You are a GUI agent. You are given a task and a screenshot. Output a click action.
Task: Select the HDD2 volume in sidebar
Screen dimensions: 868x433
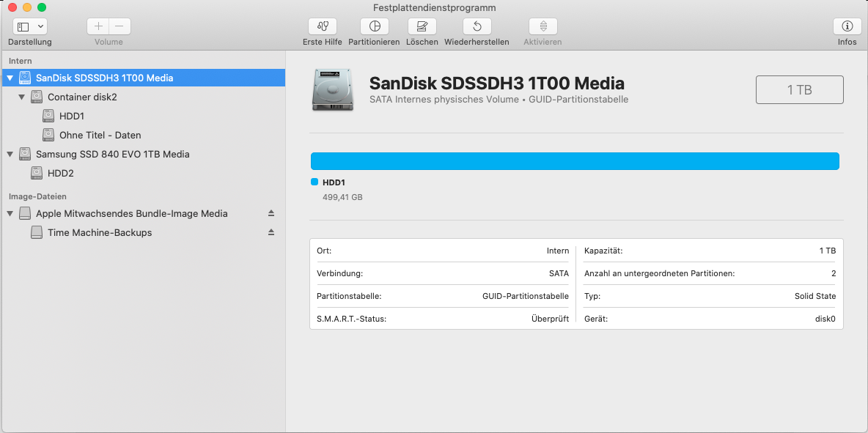pyautogui.click(x=60, y=173)
